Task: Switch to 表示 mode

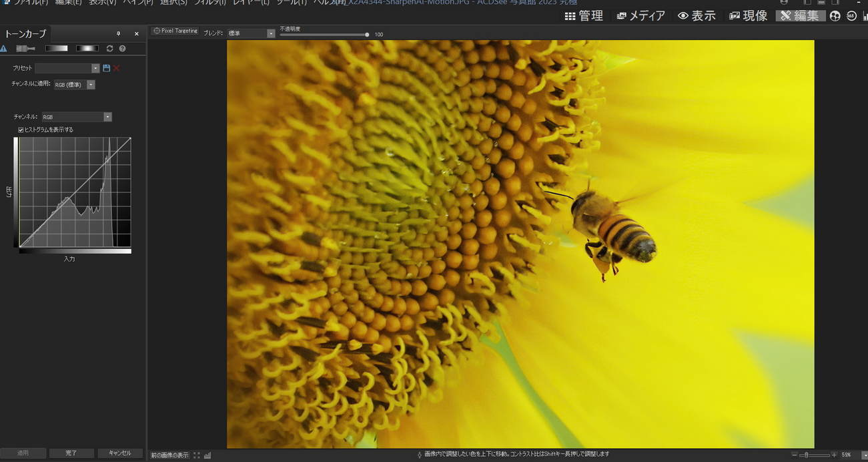Action: pos(697,15)
